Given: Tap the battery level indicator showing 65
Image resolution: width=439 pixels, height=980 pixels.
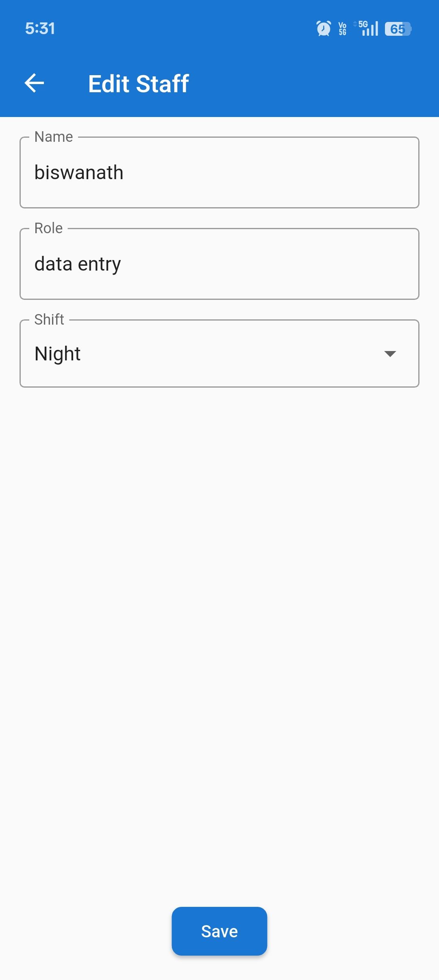Looking at the screenshot, I should [398, 29].
